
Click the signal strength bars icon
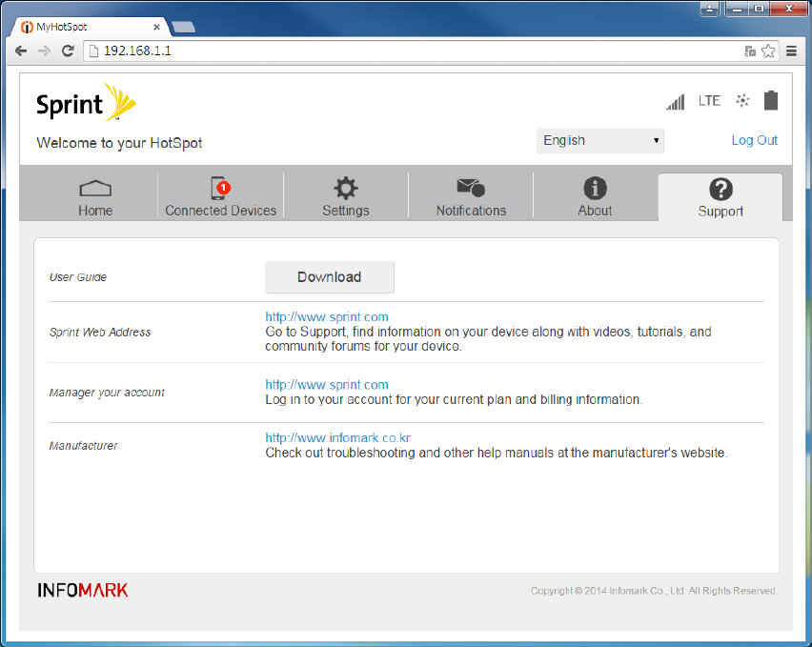click(676, 101)
